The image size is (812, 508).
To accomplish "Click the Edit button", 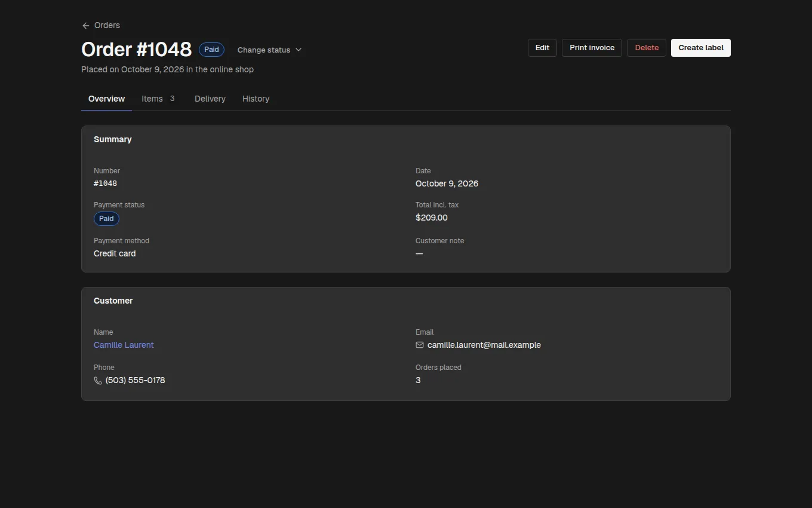I will [542, 48].
